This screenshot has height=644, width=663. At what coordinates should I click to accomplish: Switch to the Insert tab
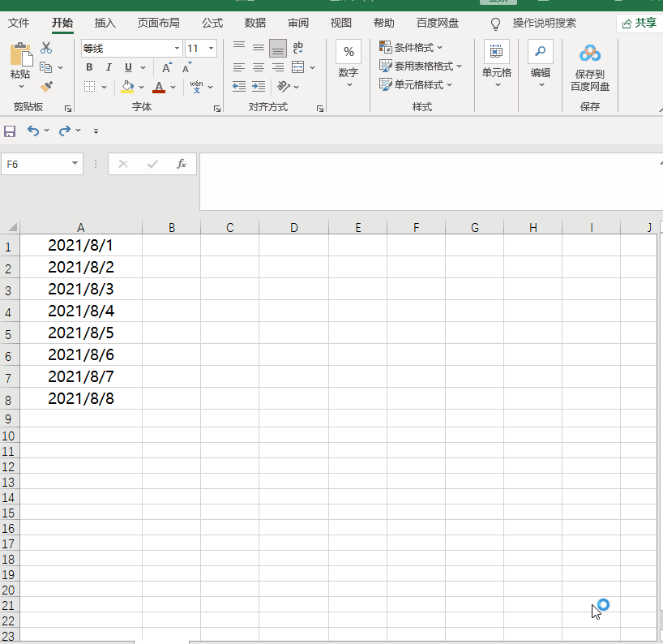[105, 23]
